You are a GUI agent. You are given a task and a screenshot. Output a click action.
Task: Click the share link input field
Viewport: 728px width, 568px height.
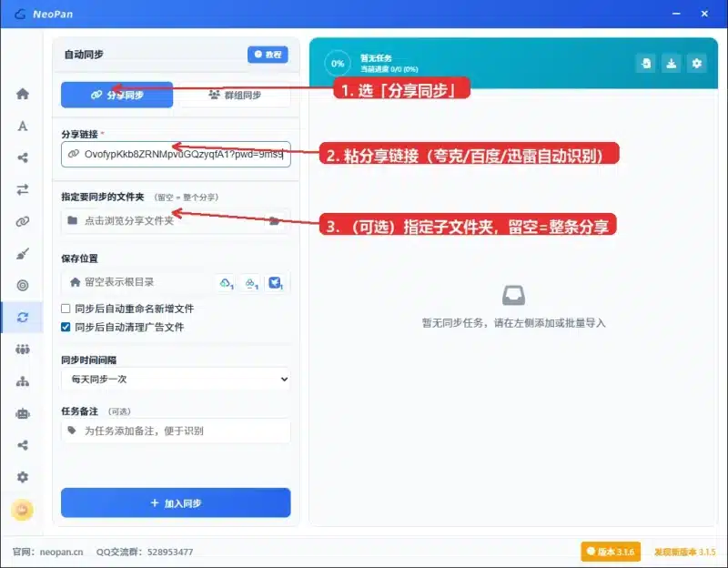point(176,154)
